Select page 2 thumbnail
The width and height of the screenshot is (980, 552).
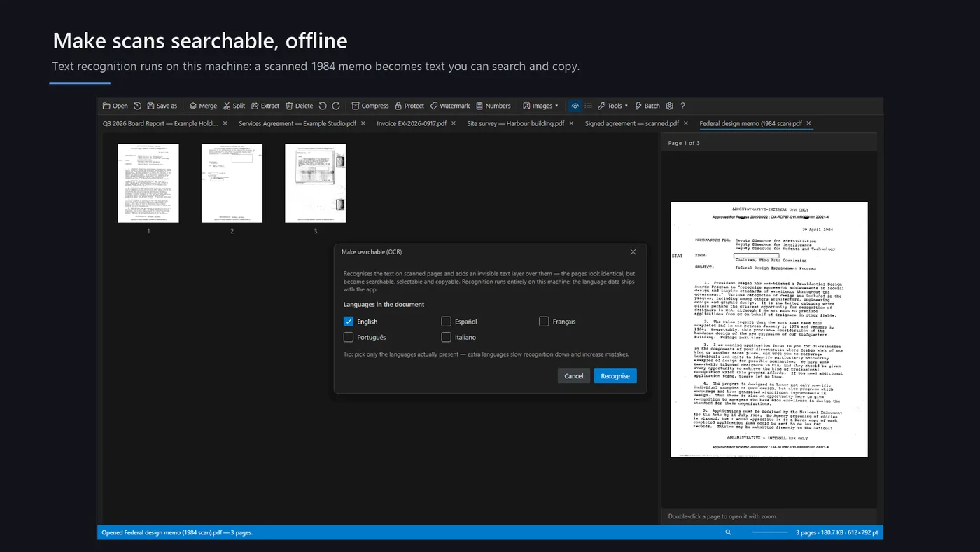pos(232,184)
